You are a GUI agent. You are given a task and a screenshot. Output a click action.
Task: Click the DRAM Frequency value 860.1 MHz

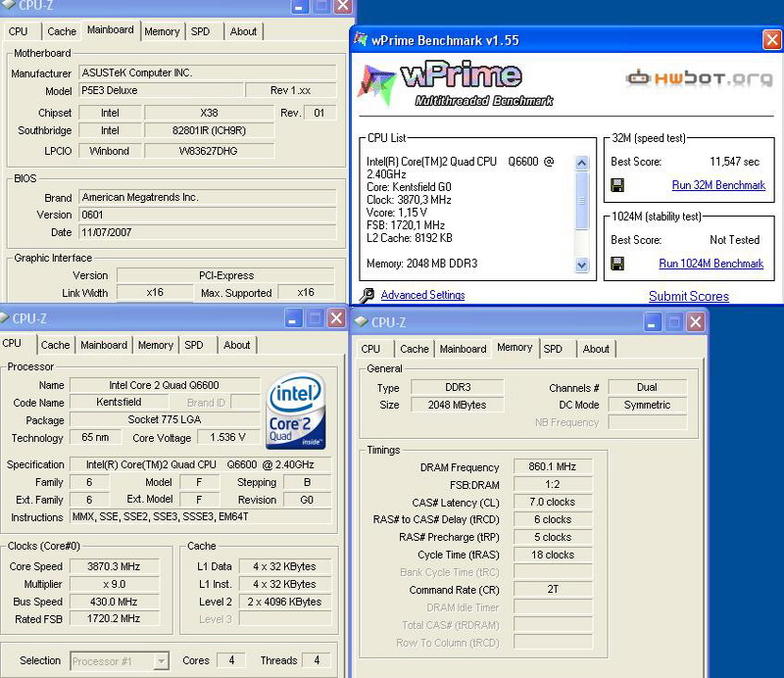(553, 466)
